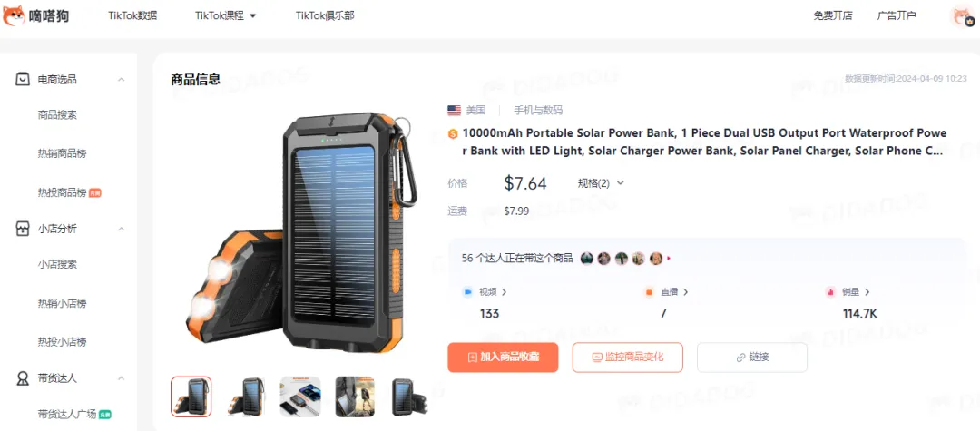980x431 pixels.
Task: Open the user avatar in top right
Action: point(961,16)
